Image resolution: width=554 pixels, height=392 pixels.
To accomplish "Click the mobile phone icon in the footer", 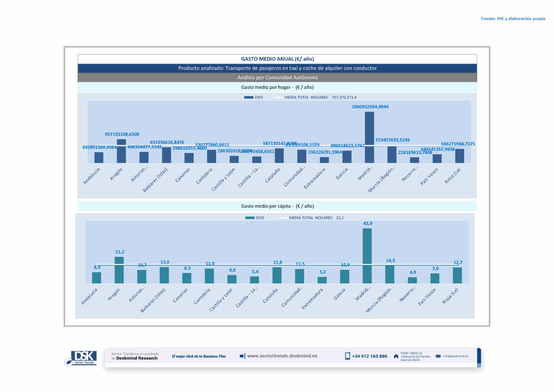I will pos(347,356).
